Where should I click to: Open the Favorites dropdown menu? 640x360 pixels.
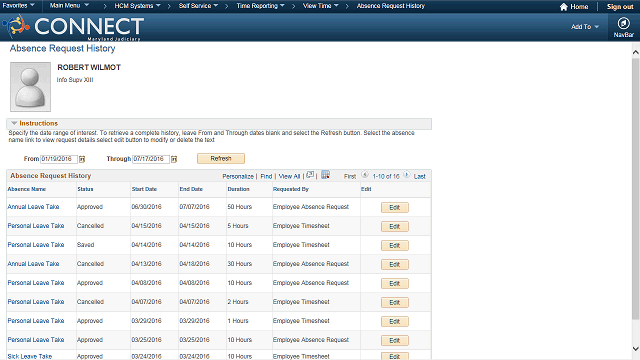[x=18, y=6]
